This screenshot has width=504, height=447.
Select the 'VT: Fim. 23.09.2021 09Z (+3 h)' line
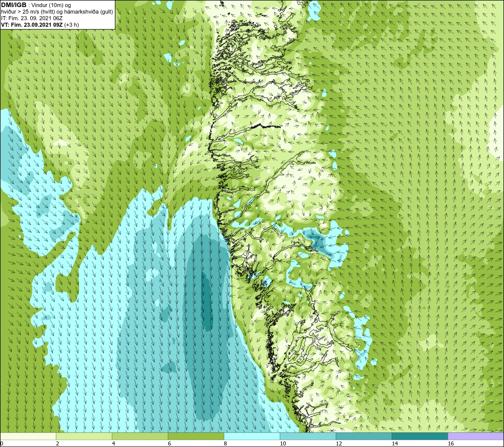pyautogui.click(x=40, y=25)
